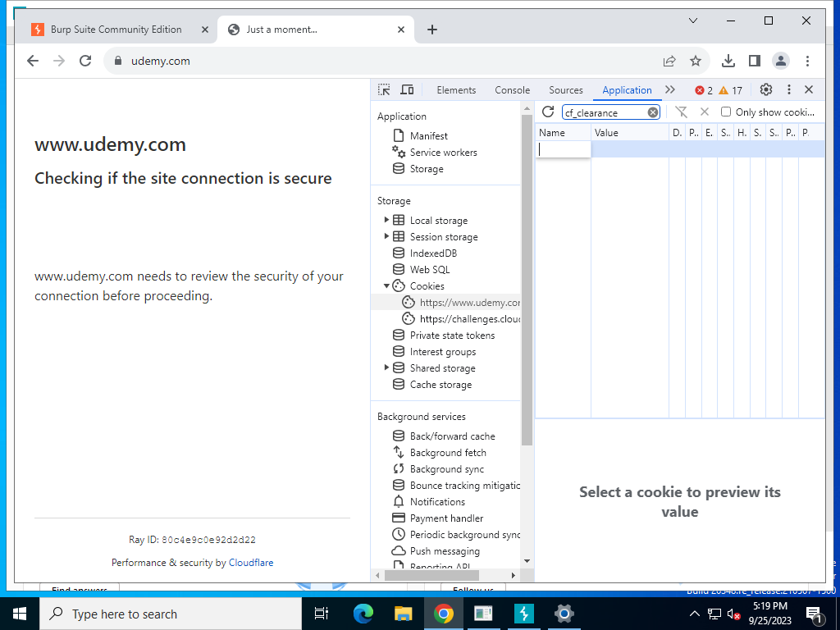Viewport: 840px width, 630px height.
Task: Open Background sync service
Action: 447,468
